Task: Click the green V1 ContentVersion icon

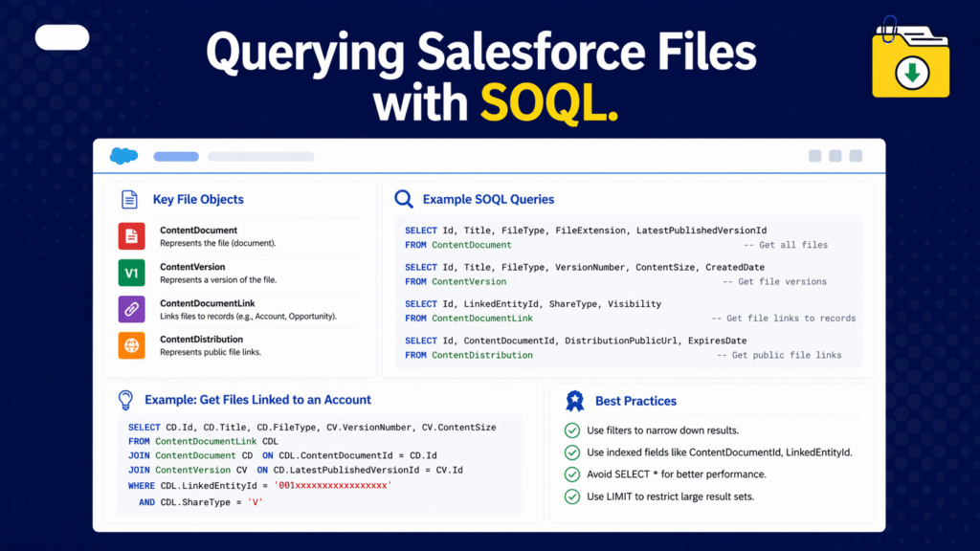Action: pos(131,273)
